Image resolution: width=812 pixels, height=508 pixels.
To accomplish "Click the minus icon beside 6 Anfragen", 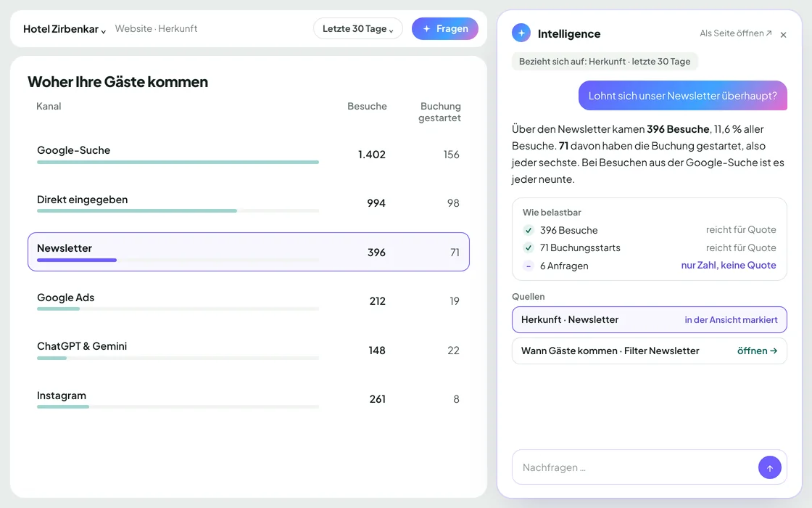I will coord(529,266).
